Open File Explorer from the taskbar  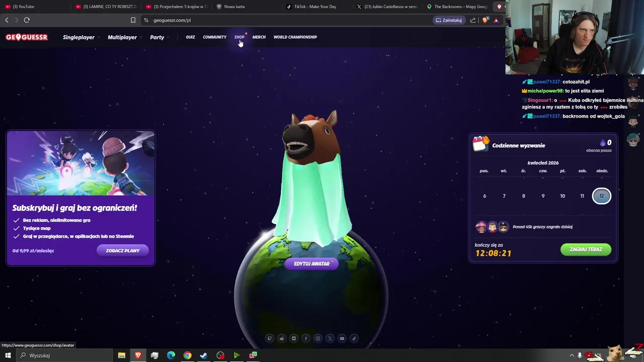121,355
